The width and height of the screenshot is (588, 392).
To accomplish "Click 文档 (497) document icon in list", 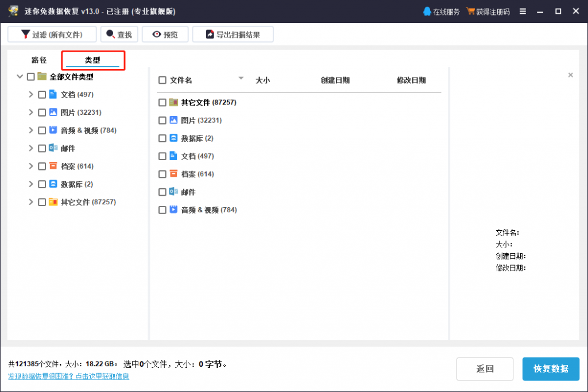I will (173, 156).
